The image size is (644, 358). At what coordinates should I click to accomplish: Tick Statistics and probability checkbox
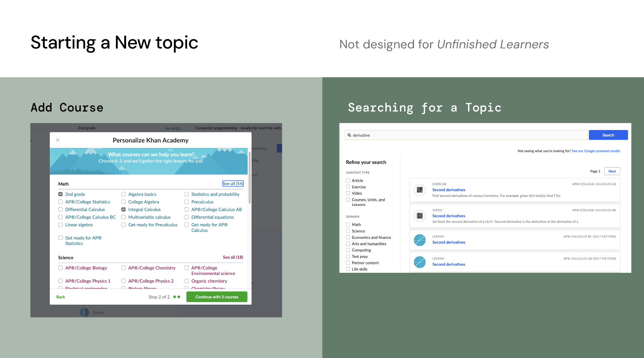pos(186,194)
